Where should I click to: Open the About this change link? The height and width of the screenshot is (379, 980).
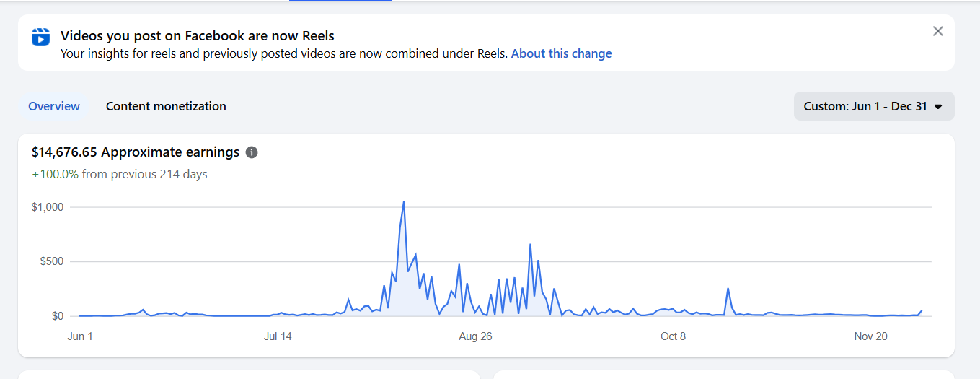[561, 53]
